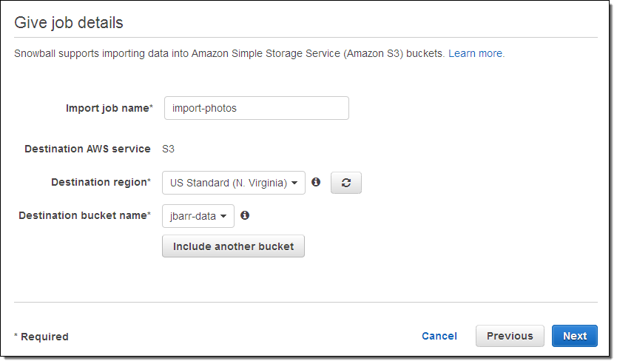The height and width of the screenshot is (364, 617).
Task: Proceed by clicking Next
Action: 574,336
